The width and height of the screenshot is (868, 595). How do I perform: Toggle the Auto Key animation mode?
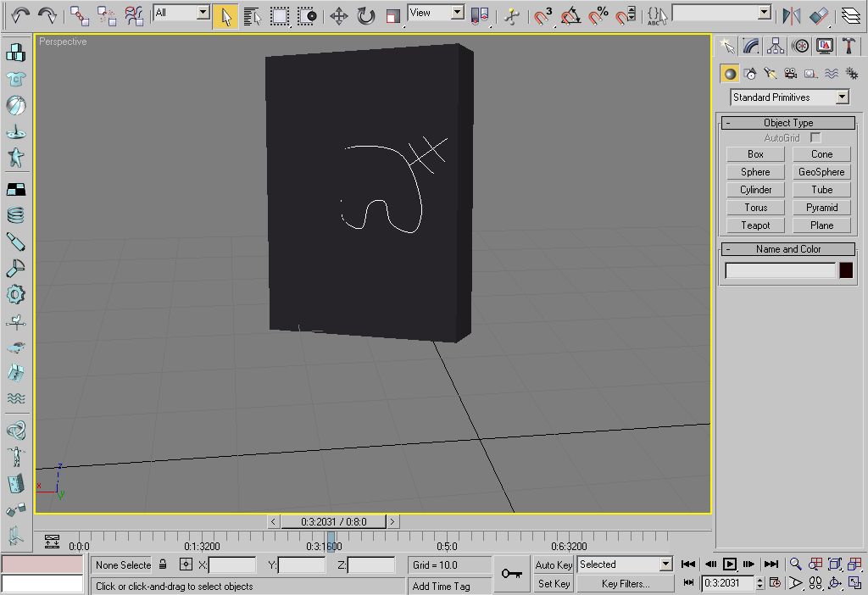pyautogui.click(x=554, y=564)
